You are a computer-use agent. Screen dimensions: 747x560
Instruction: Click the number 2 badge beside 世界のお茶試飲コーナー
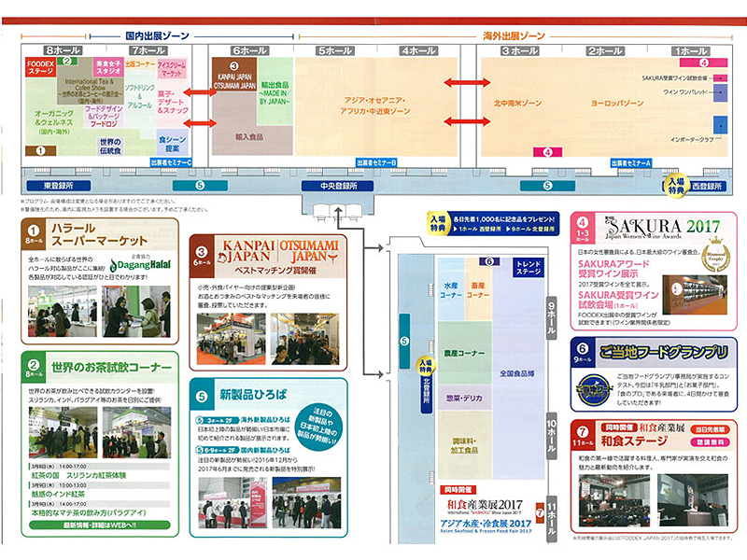[x=34, y=365]
